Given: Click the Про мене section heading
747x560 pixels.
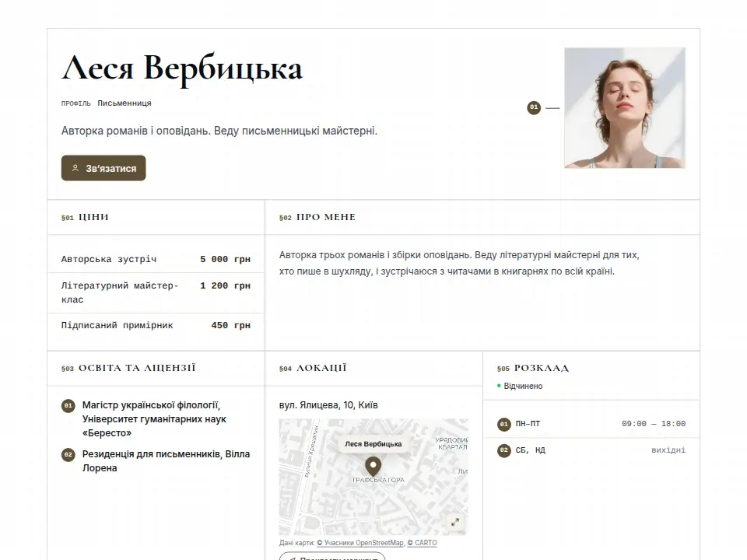Looking at the screenshot, I should (326, 217).
